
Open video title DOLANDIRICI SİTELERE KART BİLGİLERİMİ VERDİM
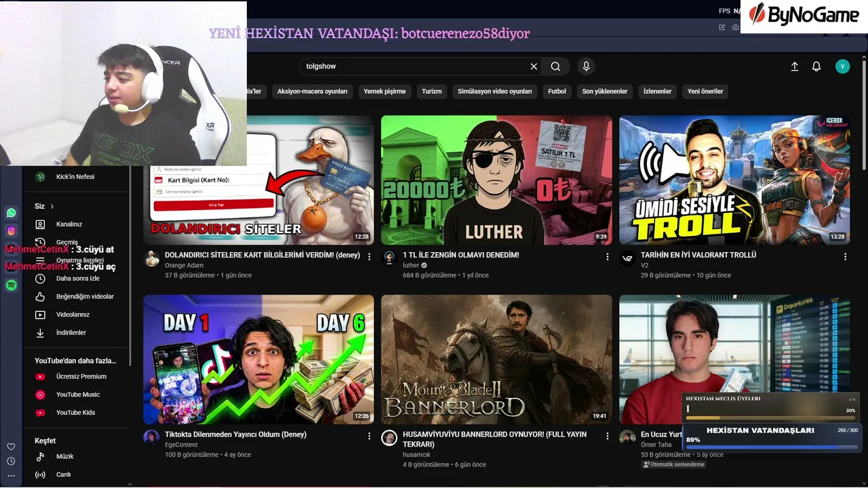coord(262,256)
